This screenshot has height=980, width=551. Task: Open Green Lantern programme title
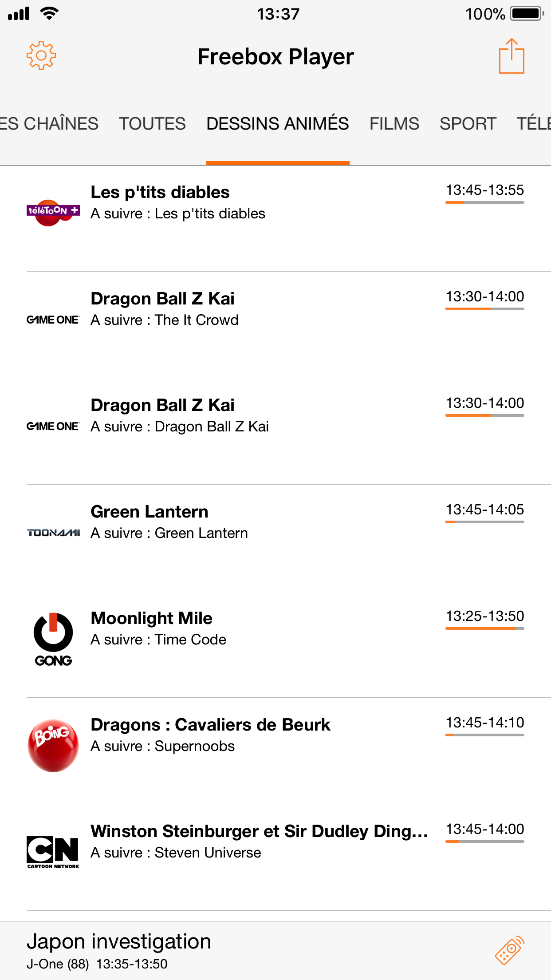150,512
